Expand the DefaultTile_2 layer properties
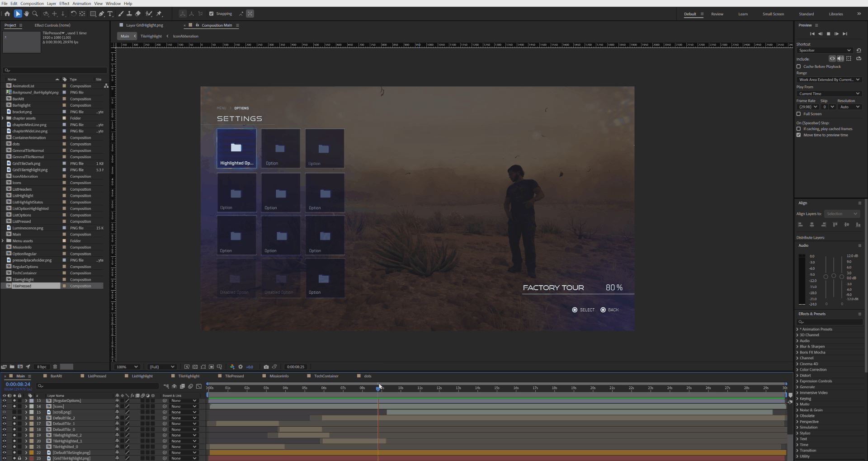Screen dimensions: 868x461 [26, 418]
